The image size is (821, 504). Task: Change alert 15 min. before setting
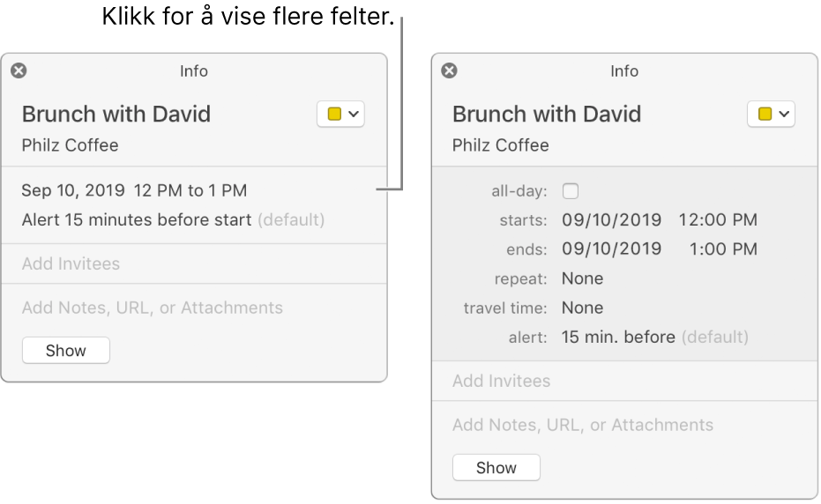tap(618, 337)
